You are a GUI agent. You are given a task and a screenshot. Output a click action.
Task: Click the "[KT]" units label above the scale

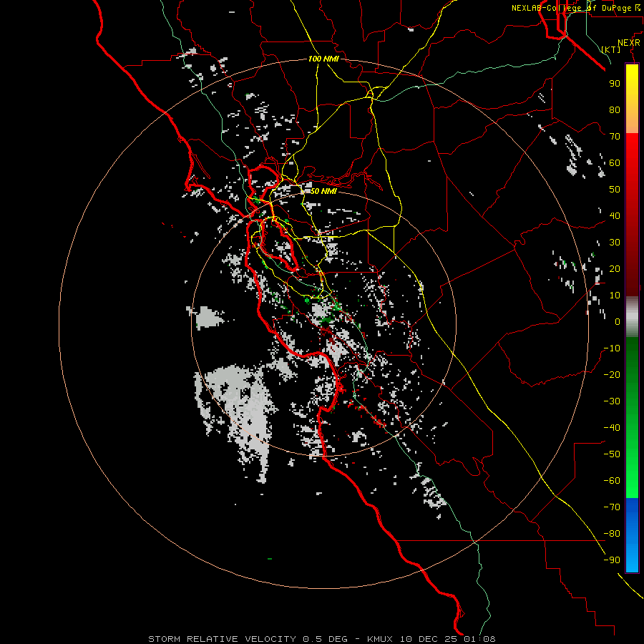coord(611,49)
